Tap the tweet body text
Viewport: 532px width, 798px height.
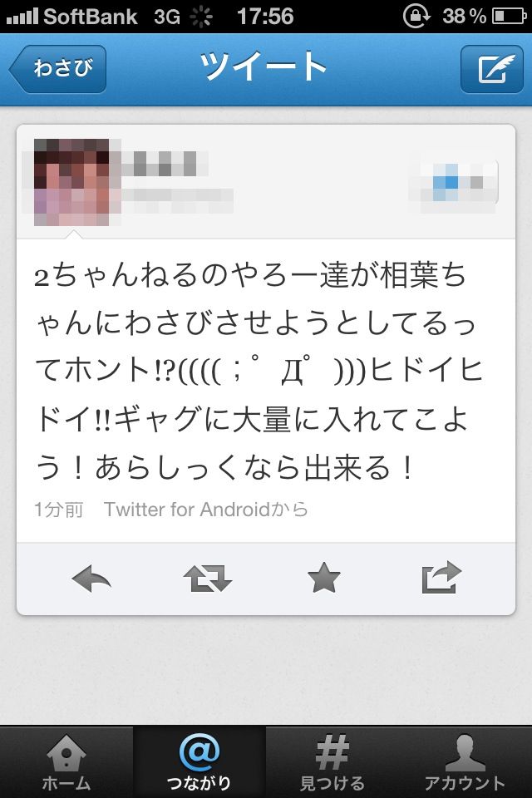[x=259, y=371]
